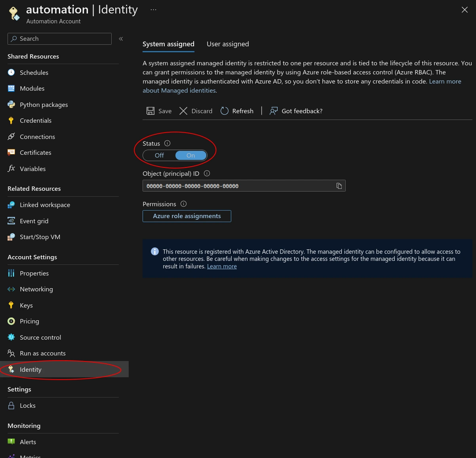Open Learn more about Managed identities link
Image resolution: width=476 pixels, height=458 pixels.
click(302, 86)
